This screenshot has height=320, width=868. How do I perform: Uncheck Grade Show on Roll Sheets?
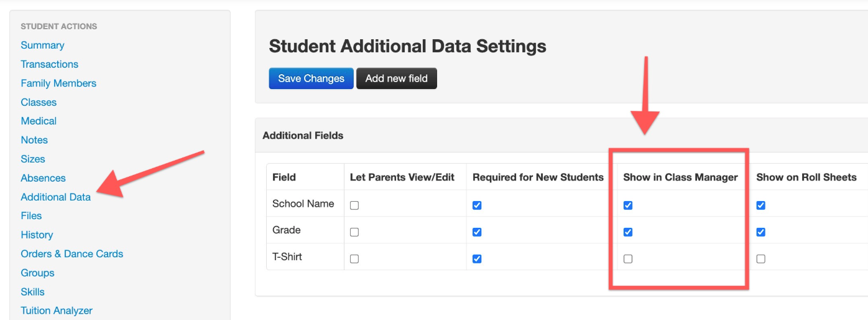(x=761, y=232)
